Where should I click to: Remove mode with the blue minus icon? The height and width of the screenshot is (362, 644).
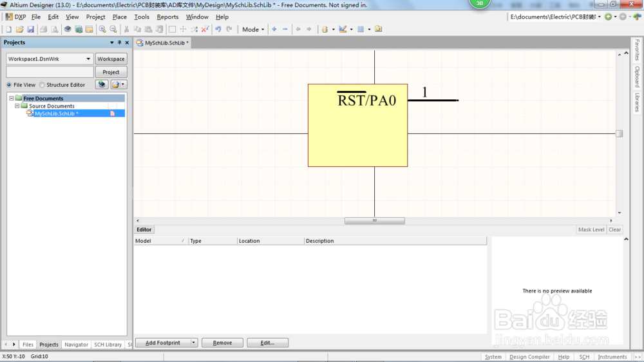[285, 29]
